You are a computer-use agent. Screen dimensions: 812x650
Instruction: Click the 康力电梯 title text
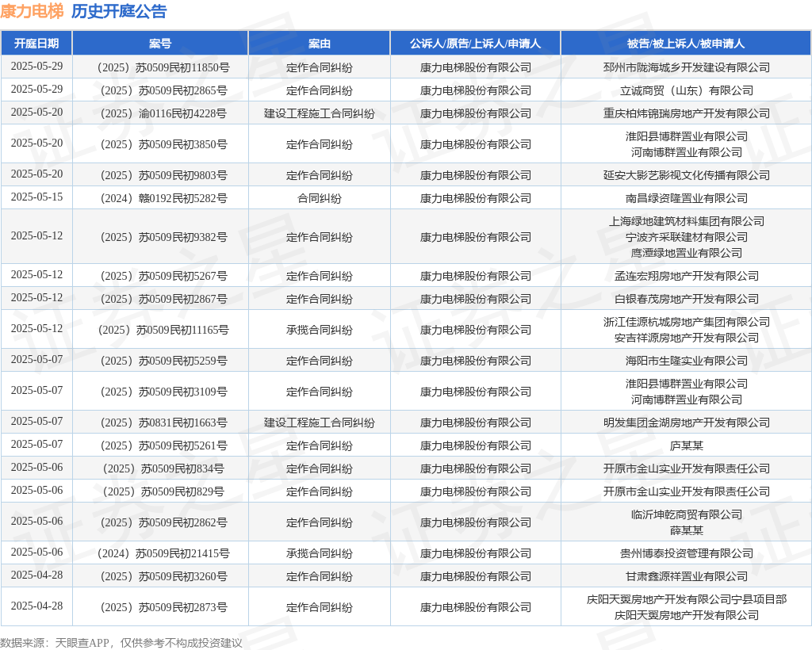(x=32, y=11)
